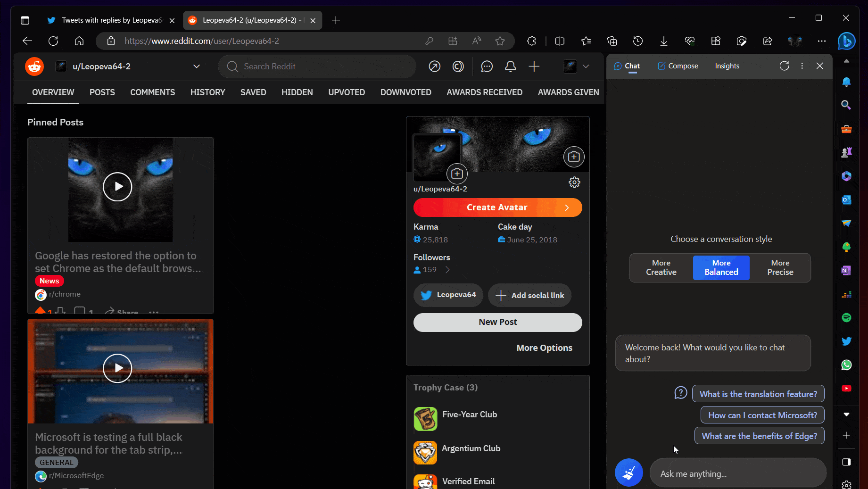Open Downloads arrow icon

pos(663,41)
